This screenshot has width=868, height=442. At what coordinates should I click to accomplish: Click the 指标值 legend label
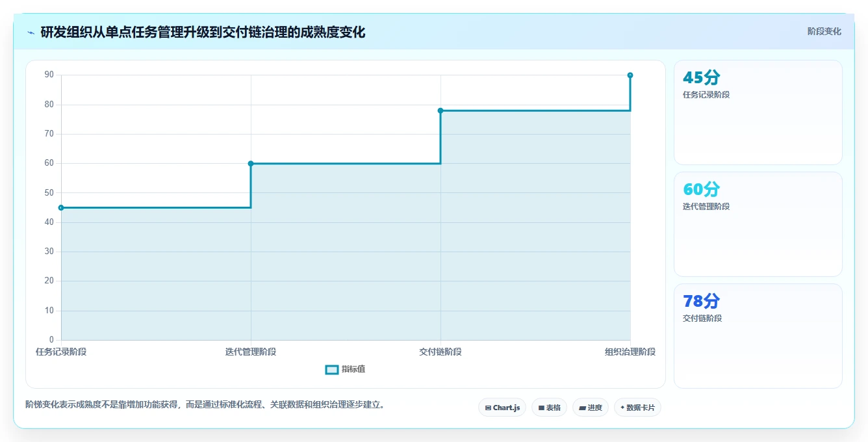[x=353, y=369]
